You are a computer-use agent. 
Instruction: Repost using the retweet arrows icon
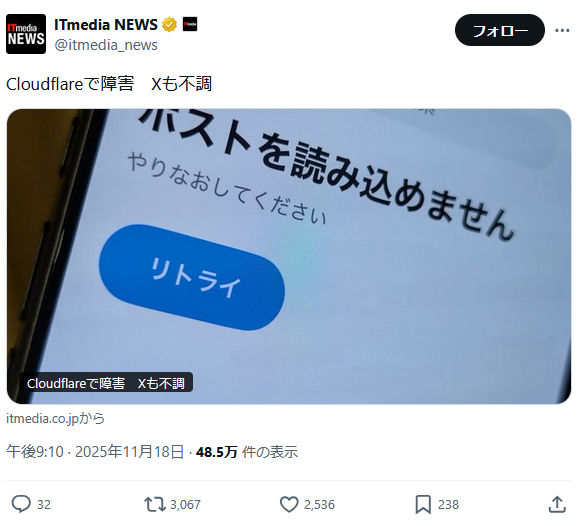(155, 505)
